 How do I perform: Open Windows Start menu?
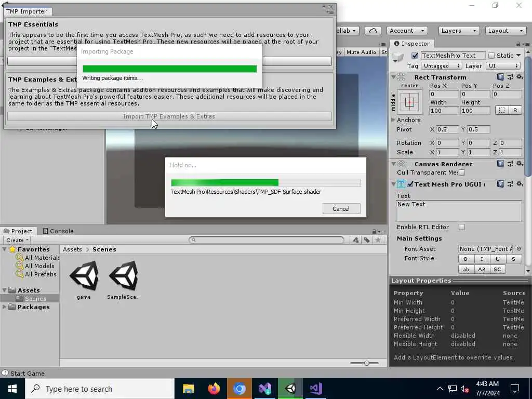pos(12,389)
